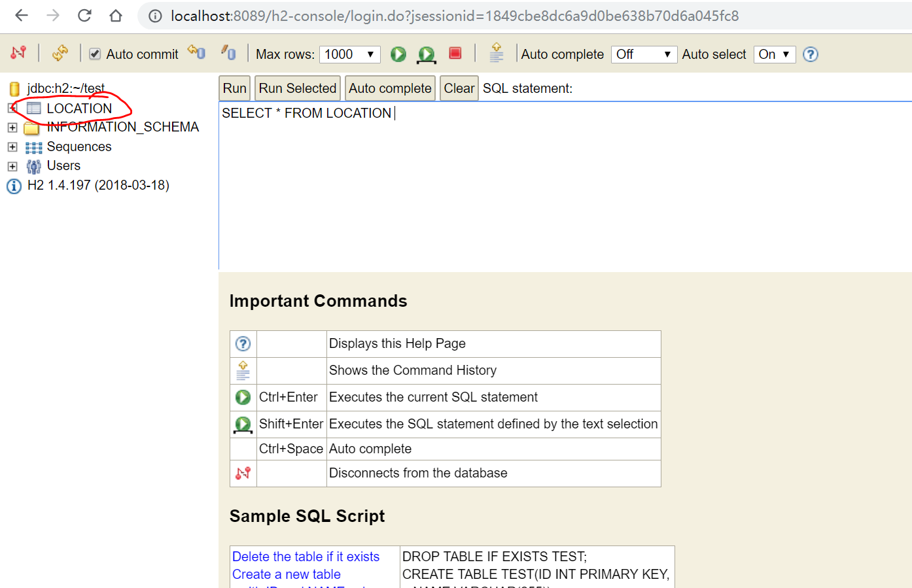Click 'Shows the Command History' text
This screenshot has height=588, width=912.
pyautogui.click(x=413, y=370)
